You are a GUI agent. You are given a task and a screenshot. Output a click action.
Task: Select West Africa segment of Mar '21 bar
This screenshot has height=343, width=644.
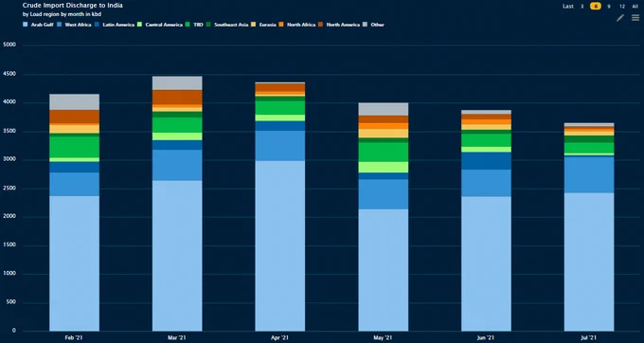coord(177,165)
